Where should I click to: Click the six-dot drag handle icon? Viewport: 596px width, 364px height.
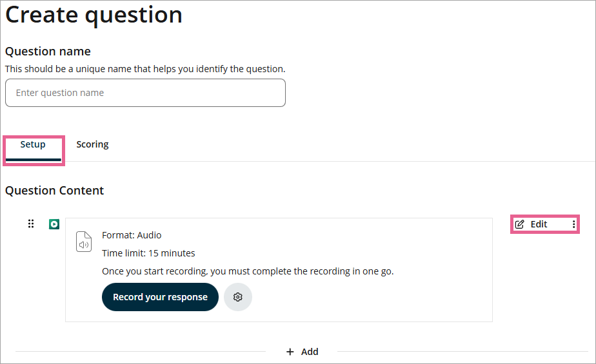pyautogui.click(x=30, y=224)
